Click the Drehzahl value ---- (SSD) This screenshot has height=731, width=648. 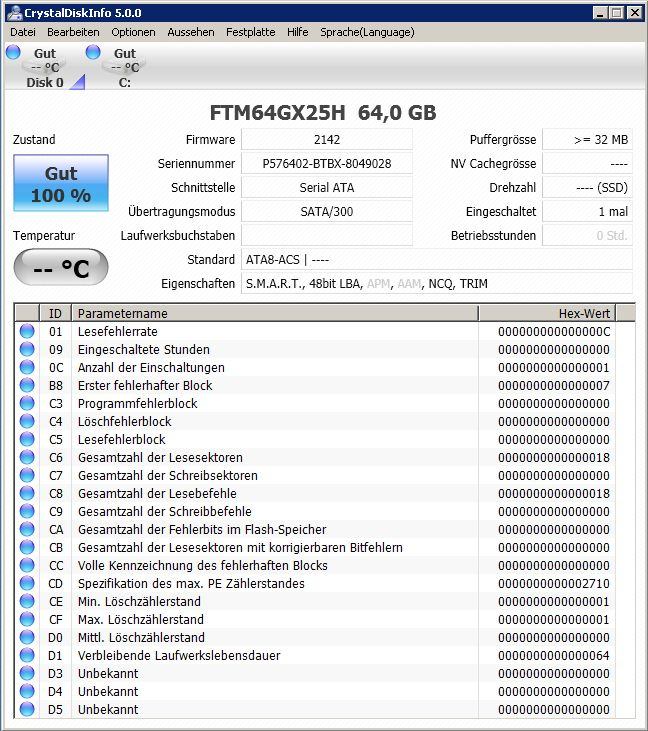[x=587, y=187]
